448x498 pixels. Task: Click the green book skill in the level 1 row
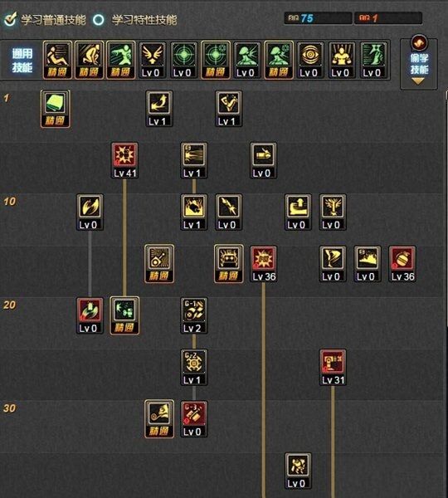pyautogui.click(x=56, y=109)
